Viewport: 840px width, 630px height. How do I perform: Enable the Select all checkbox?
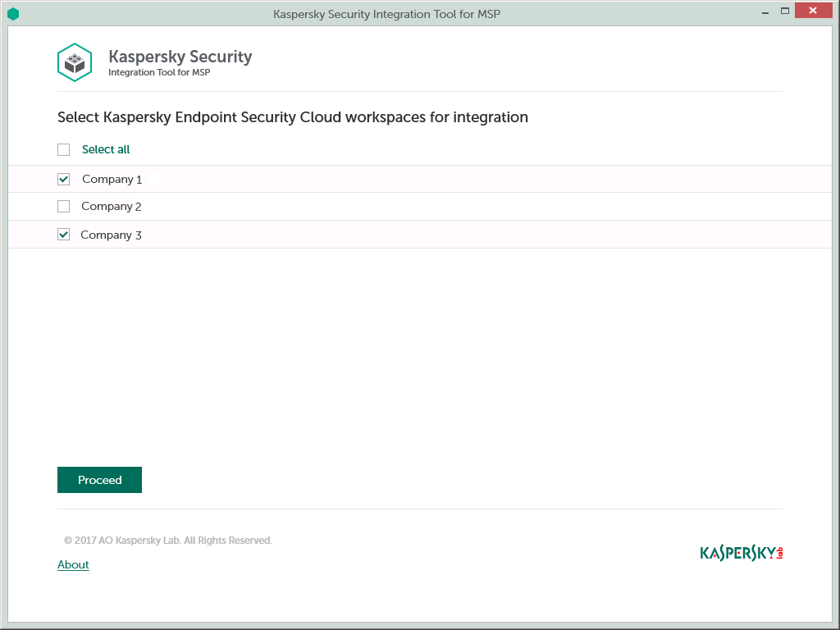[64, 149]
